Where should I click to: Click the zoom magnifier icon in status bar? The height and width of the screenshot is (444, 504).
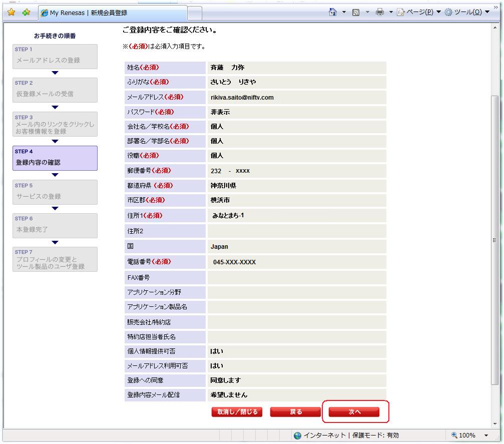[x=455, y=435]
